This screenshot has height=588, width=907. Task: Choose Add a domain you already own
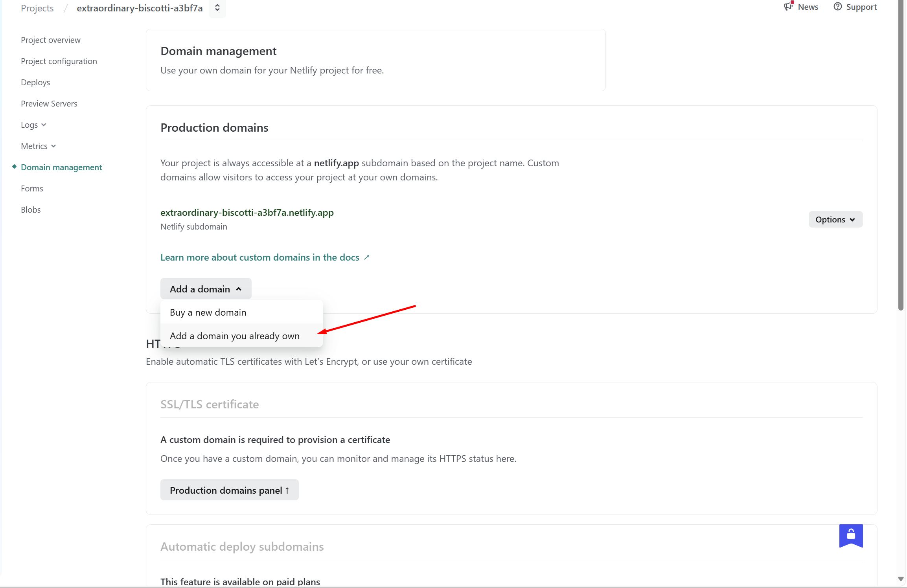235,336
